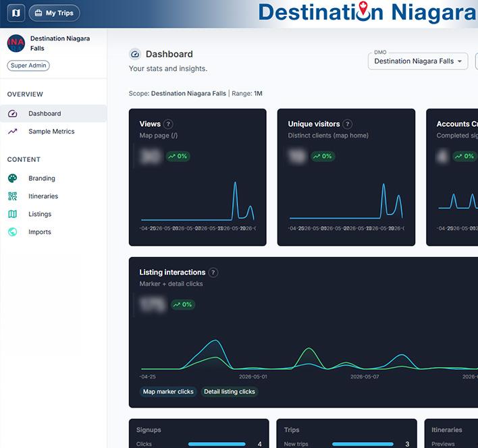This screenshot has width=478, height=448.
Task: Click the "2026-05-07" axis label
Action: (x=365, y=377)
